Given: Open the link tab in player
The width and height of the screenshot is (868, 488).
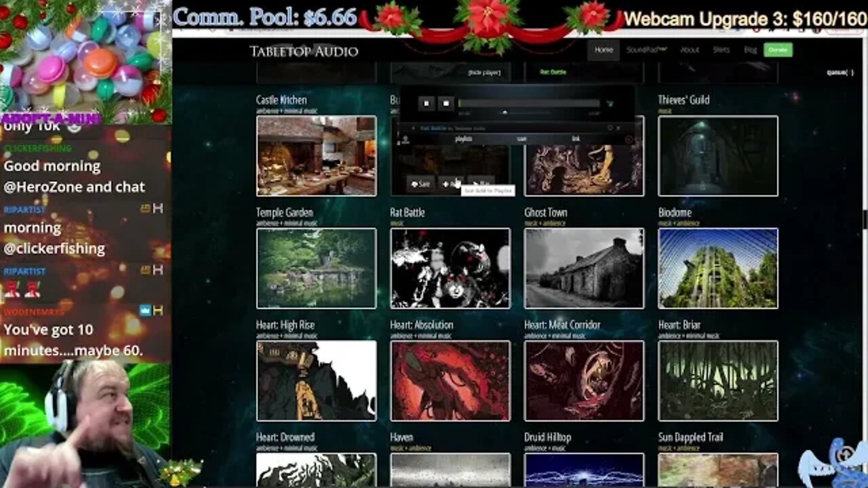Looking at the screenshot, I should [576, 139].
